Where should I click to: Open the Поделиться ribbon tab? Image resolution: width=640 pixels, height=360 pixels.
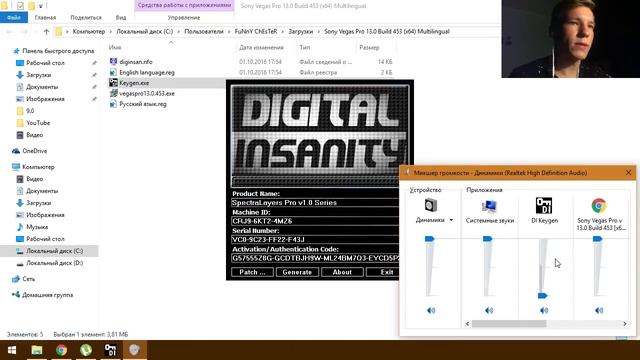86,18
